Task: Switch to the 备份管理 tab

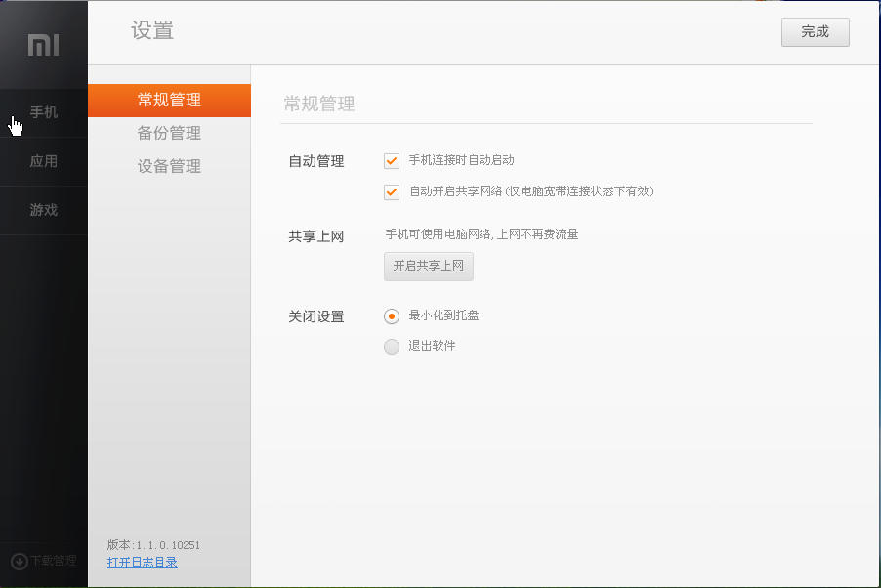Action: tap(169, 133)
